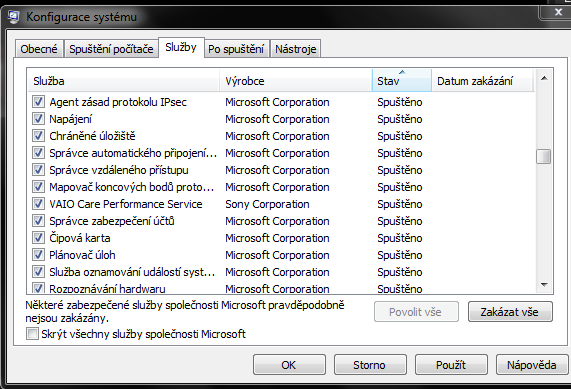This screenshot has width=571, height=389.
Task: Click the Agent zásad protokolu IPsec name
Action: pos(118,102)
